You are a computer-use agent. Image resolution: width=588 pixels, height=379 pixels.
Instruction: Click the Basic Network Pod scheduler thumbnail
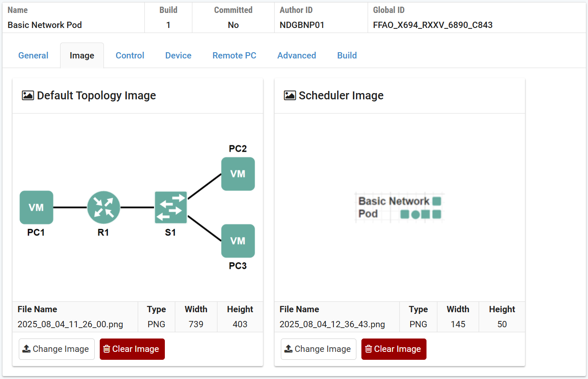pos(399,207)
